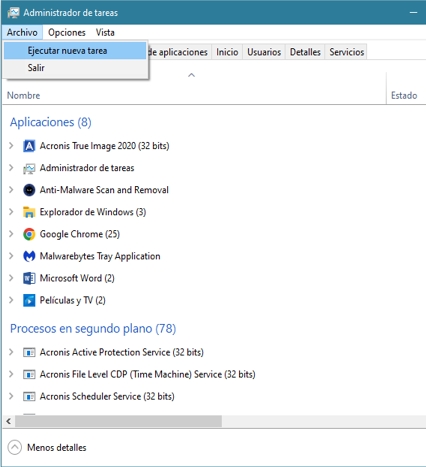Choose Ejecutar nueva tarea from the menu

(x=75, y=51)
